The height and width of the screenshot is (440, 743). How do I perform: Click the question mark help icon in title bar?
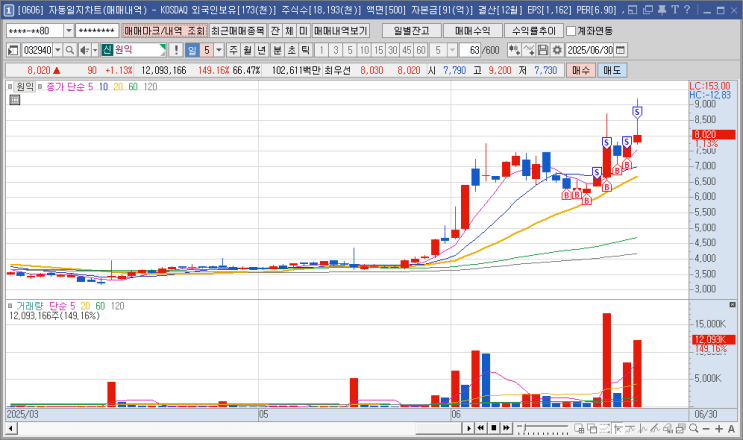coord(687,9)
